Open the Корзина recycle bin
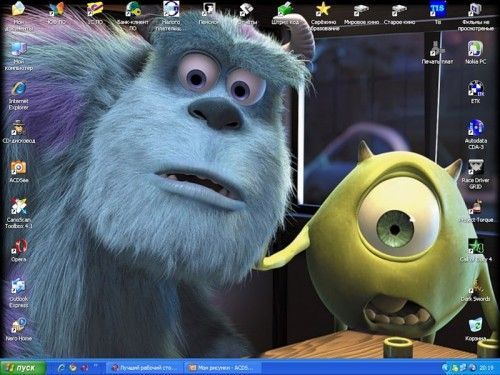 click(476, 330)
